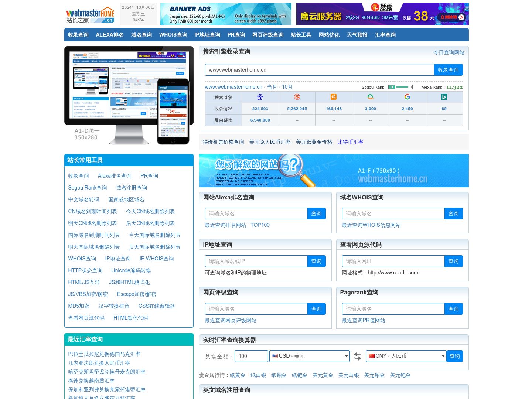The height and width of the screenshot is (399, 532).
Task: Click the Alexa Rank 11,322 value
Action: pyautogui.click(x=454, y=87)
